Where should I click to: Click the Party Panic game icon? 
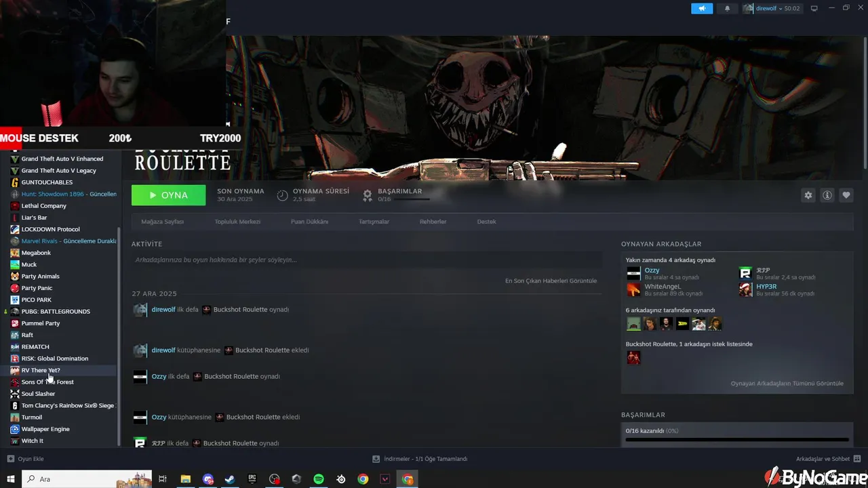15,288
